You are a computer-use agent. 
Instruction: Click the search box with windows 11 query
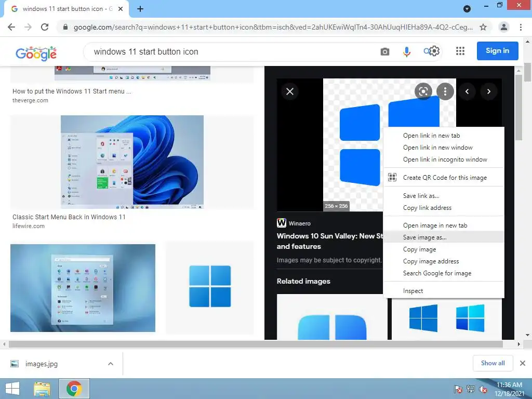[x=231, y=51]
